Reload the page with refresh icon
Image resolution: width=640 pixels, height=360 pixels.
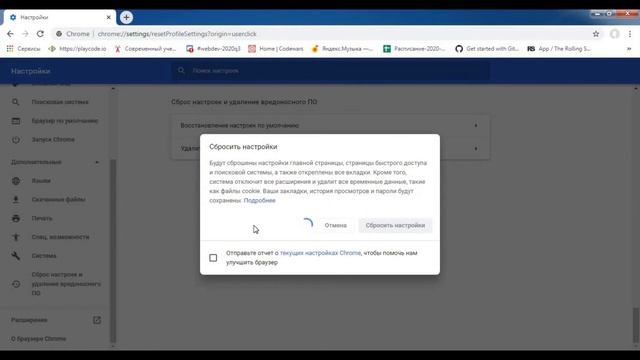coord(40,34)
